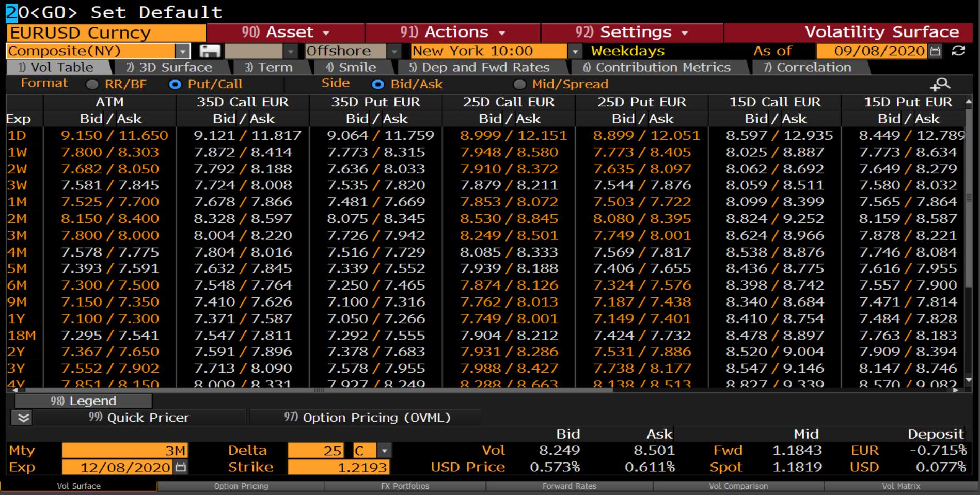
Task: Open the Vol Matrix bottom tab
Action: coord(901,486)
